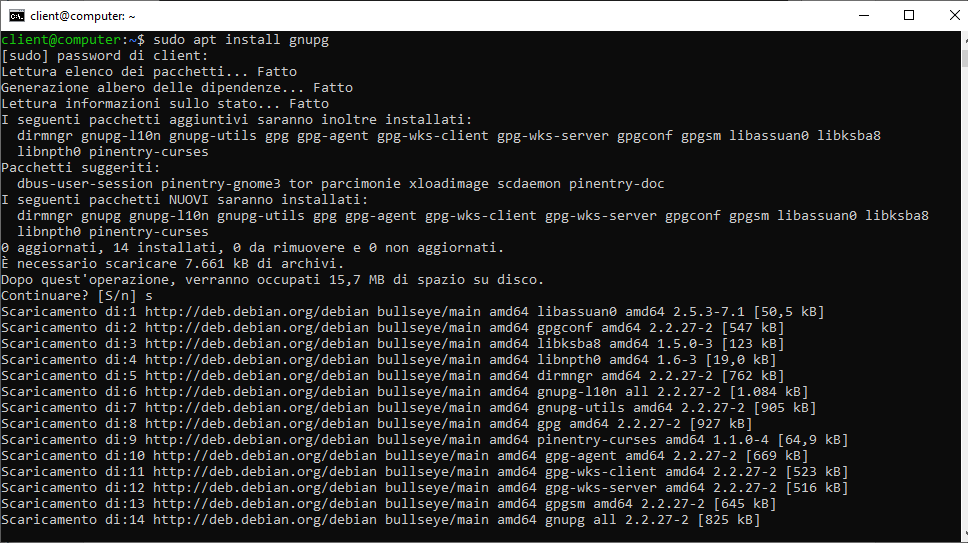Click the 'pinentry-gnome3' suggested package name
Screen dimensions: 968x543
220,184
